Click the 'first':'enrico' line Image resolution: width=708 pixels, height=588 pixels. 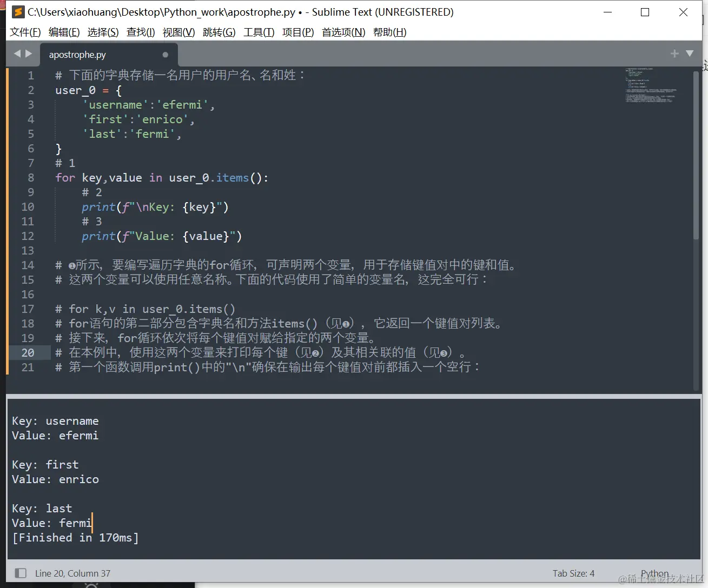click(x=138, y=119)
